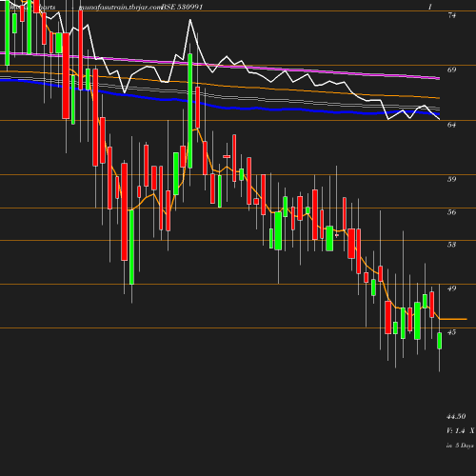The height and width of the screenshot is (476, 476).
Task: Click the 'in 5 Days' text
Action: [460, 446]
